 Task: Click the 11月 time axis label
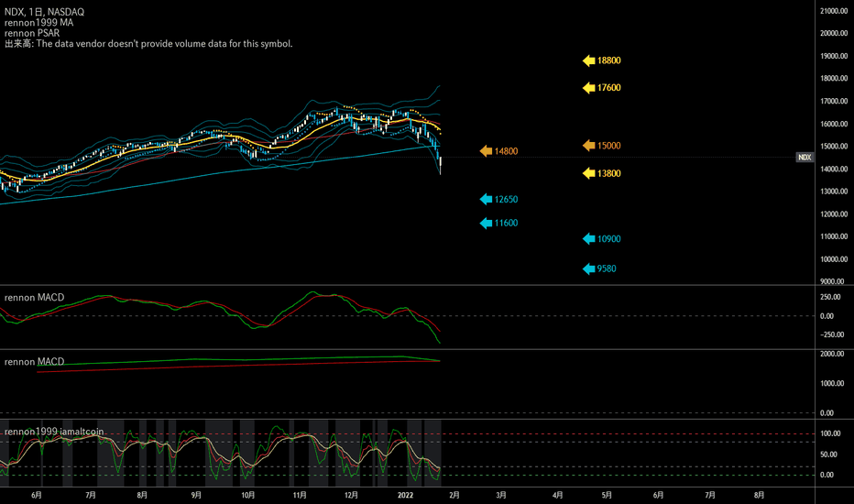coord(300,495)
